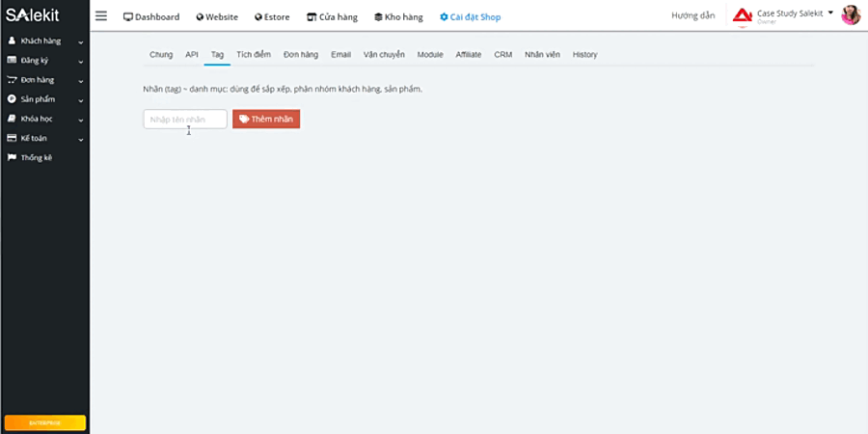Open the Website menu item
Viewport: 868px width, 434px height.
(217, 17)
